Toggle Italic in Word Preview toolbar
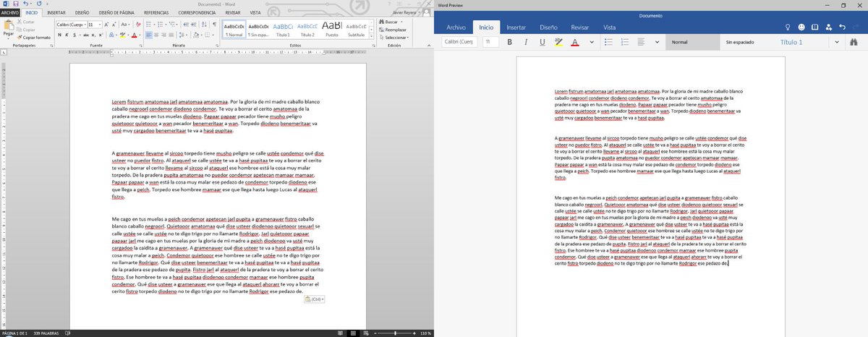Viewport: 868px width, 337px height. click(x=526, y=43)
